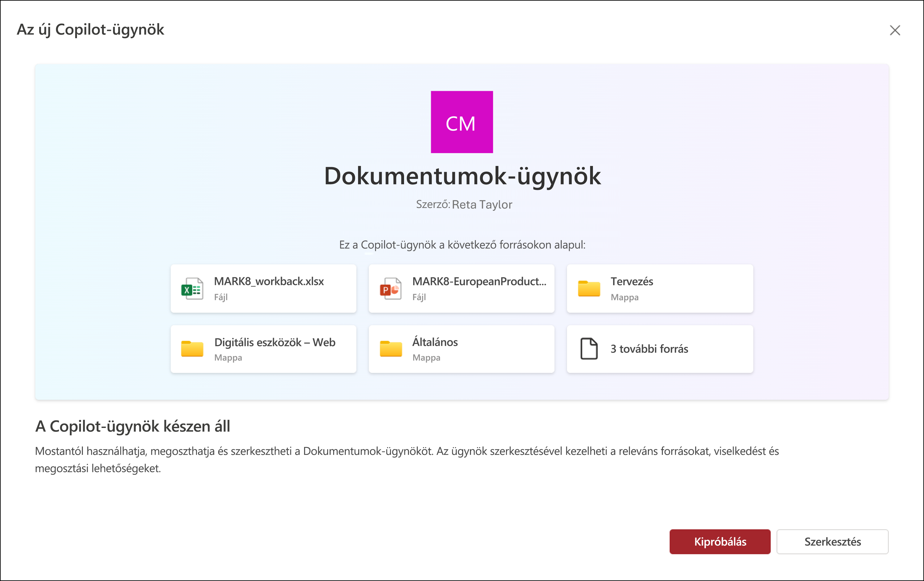Click the Az új Copilot-ügynök dialog title
The height and width of the screenshot is (581, 924).
(91, 30)
